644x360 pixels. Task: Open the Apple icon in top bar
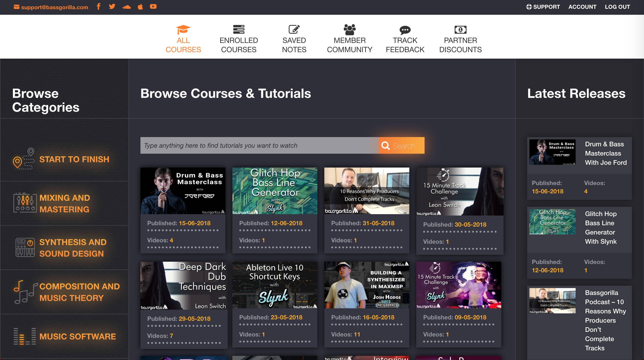pos(140,7)
